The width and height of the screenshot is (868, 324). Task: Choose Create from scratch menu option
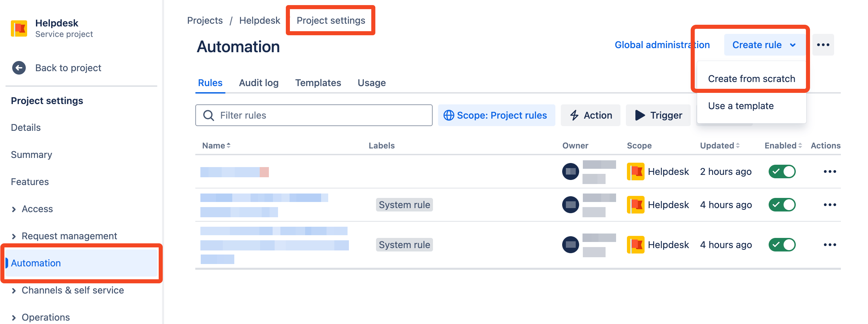(751, 79)
